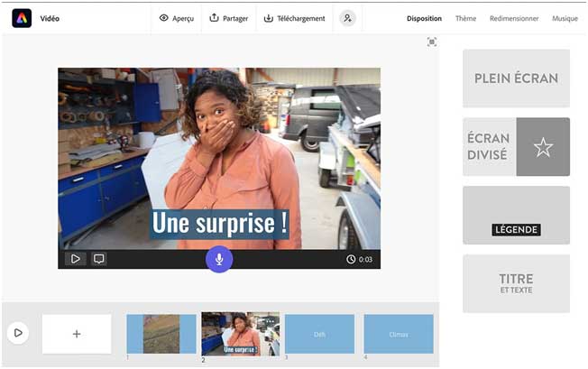The width and height of the screenshot is (588, 369).
Task: Select slide 3 thumbnail
Action: [319, 334]
